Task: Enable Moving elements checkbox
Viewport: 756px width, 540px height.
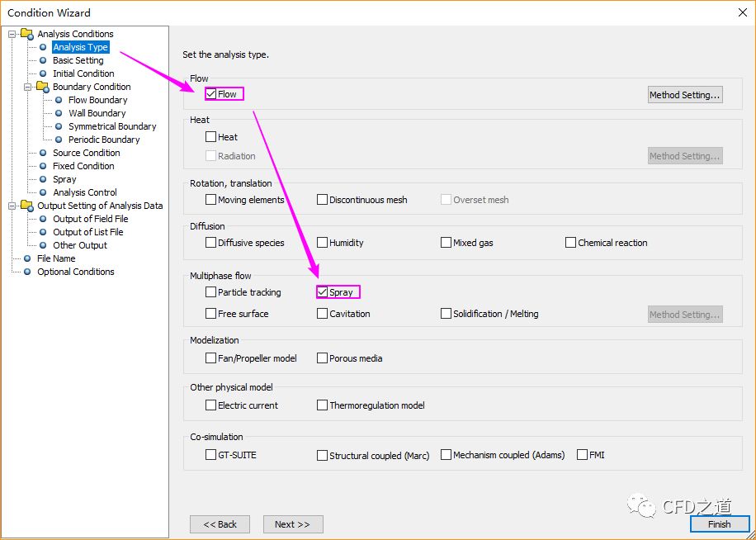Action: click(x=210, y=200)
